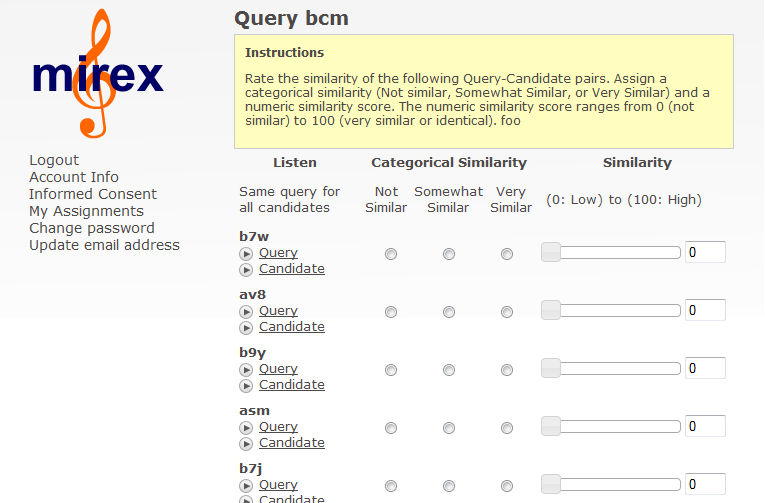Click play icon beside av8 Query
The image size is (765, 503).
[x=246, y=312]
